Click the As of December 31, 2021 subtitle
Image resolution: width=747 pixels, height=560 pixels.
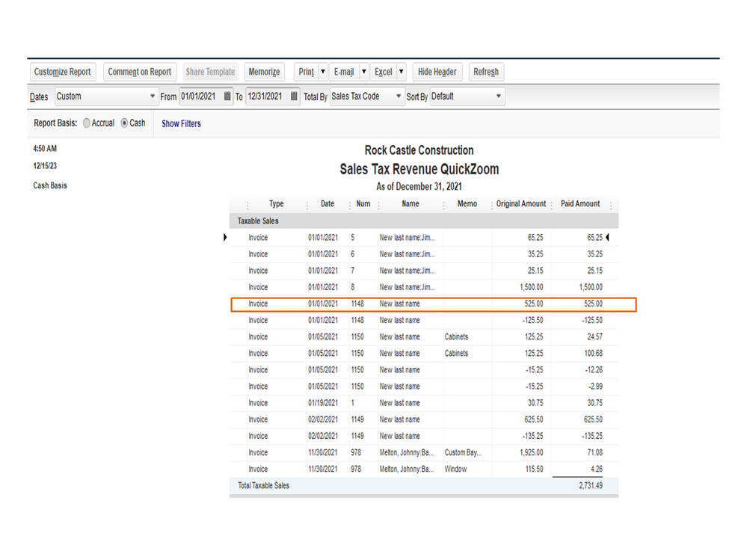419,186
